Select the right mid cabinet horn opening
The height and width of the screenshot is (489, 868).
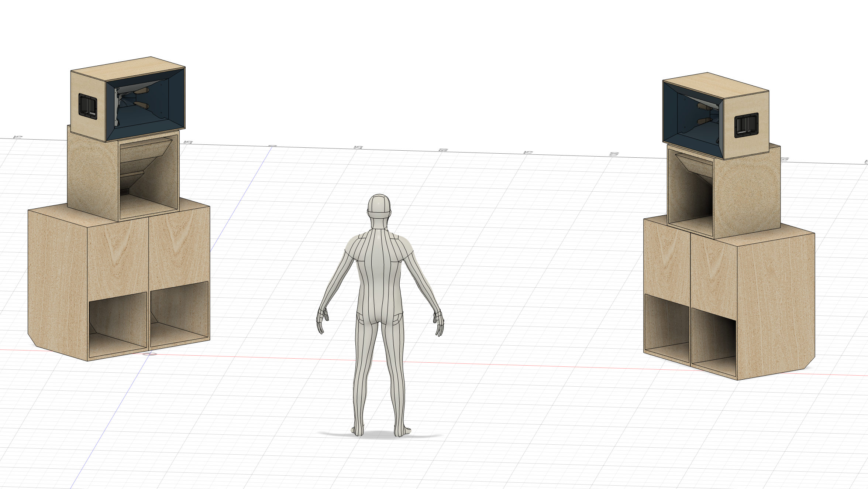pyautogui.click(x=690, y=192)
